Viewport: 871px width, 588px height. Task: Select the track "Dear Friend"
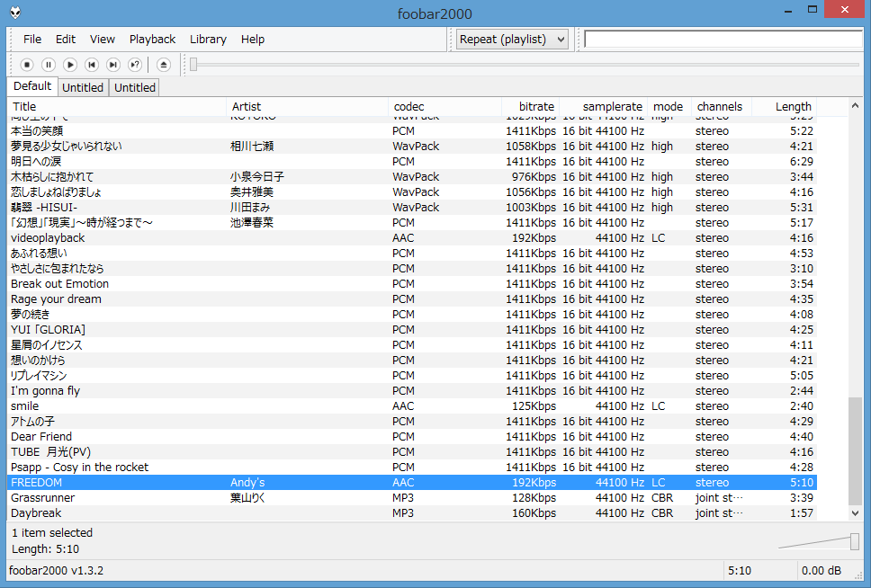pyautogui.click(x=411, y=436)
